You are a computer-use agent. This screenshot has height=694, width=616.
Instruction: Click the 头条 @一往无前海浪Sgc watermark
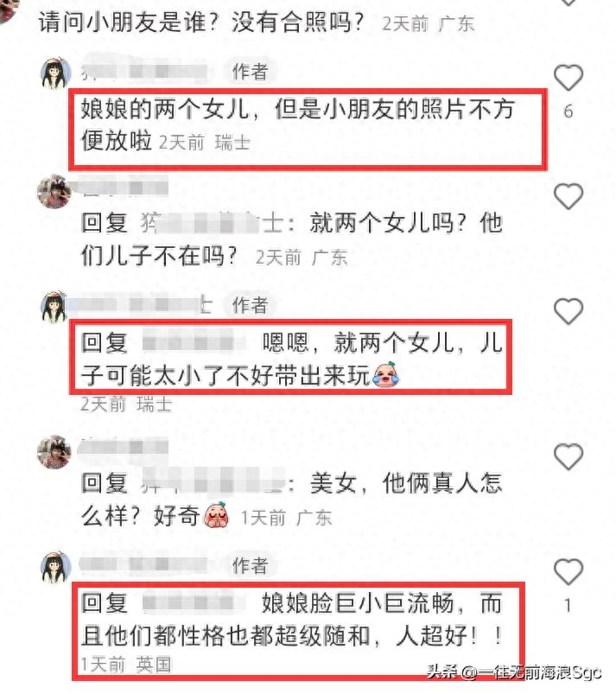click(514, 672)
